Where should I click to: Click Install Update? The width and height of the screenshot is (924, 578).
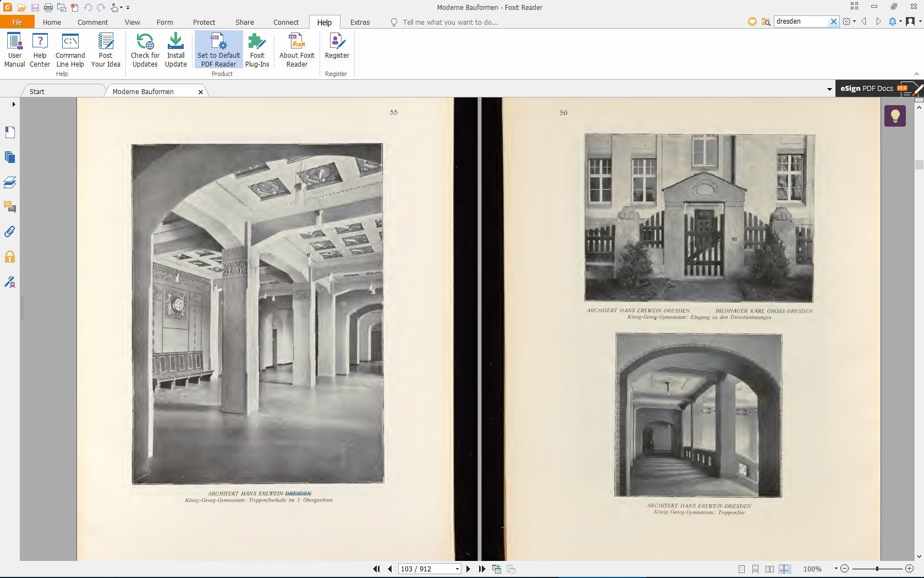176,50
